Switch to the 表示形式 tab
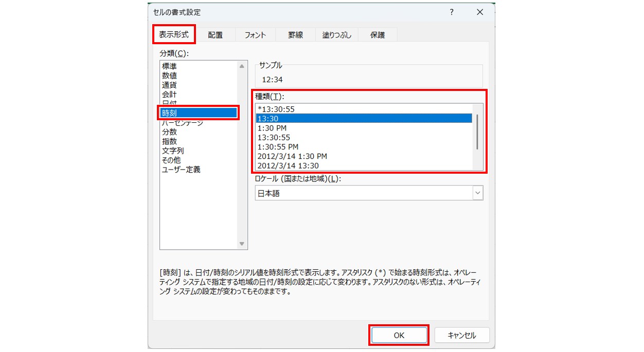 174,35
